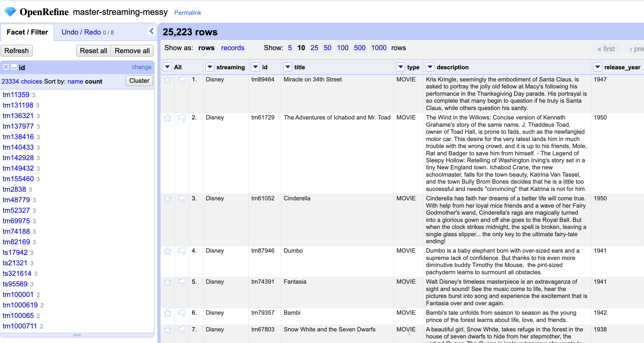Screen dimensions: 644x343
Task: Click change link in id facet
Action: click(x=141, y=67)
